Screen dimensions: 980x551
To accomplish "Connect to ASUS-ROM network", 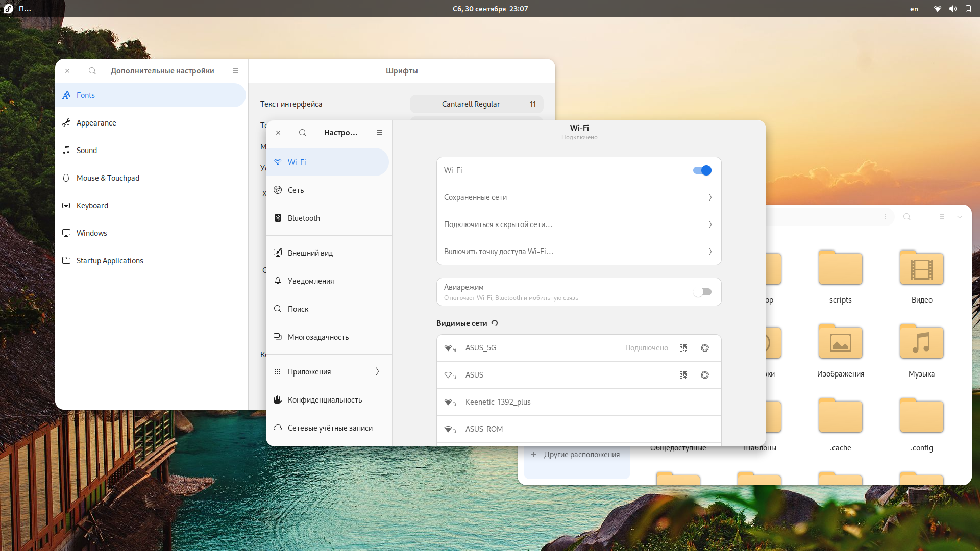I will pyautogui.click(x=579, y=429).
